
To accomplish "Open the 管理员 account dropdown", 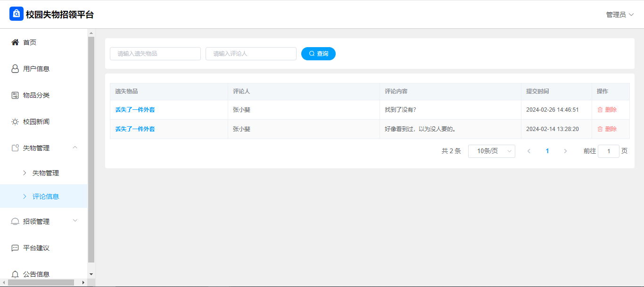I will click(x=619, y=15).
